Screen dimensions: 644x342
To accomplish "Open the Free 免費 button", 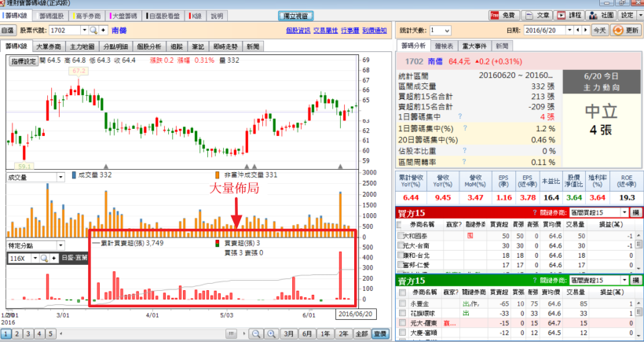I will (504, 16).
